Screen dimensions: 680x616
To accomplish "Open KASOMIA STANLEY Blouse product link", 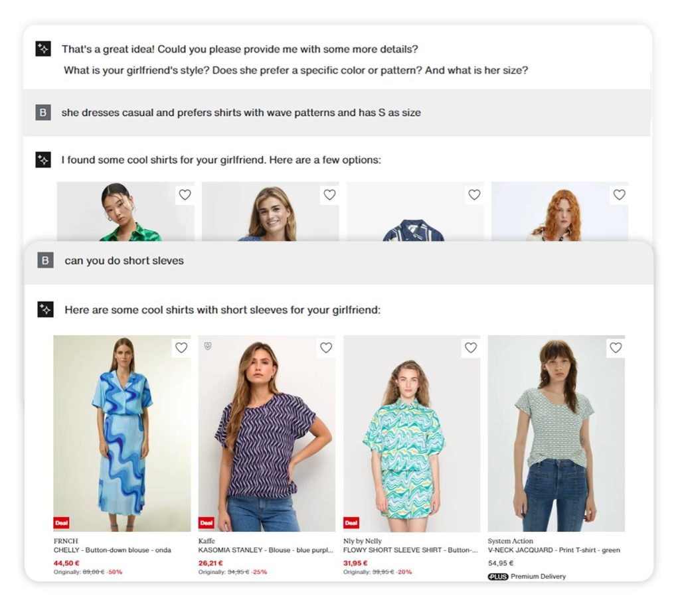I will [x=266, y=550].
